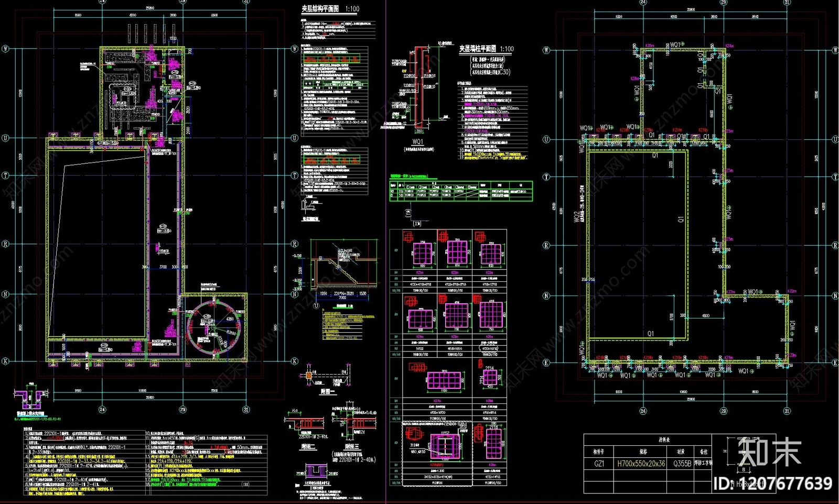
Task: Click the 25800 overall dimension above left plan
Action: click(149, 8)
